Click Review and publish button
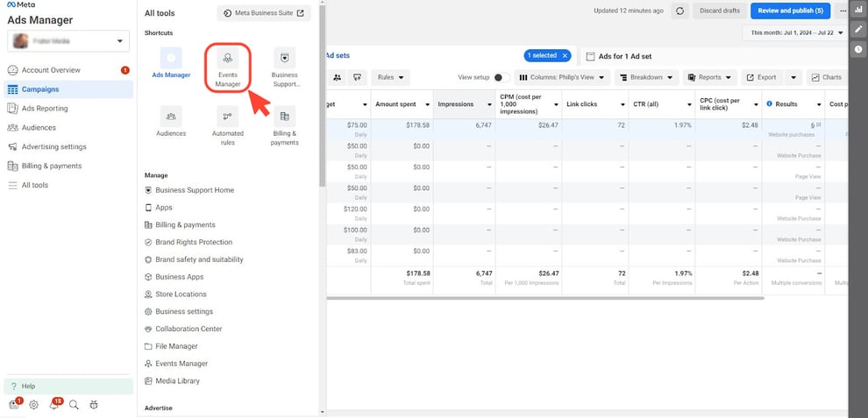 point(790,11)
